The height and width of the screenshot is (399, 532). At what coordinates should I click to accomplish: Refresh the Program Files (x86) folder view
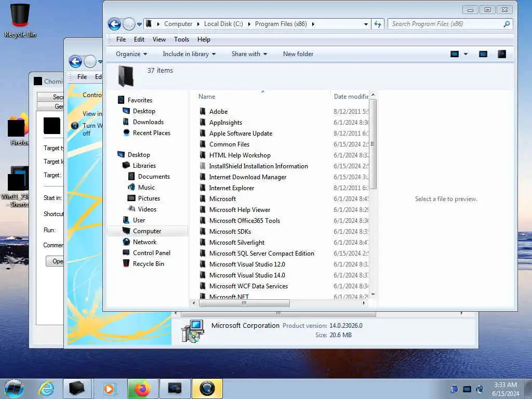click(x=378, y=24)
